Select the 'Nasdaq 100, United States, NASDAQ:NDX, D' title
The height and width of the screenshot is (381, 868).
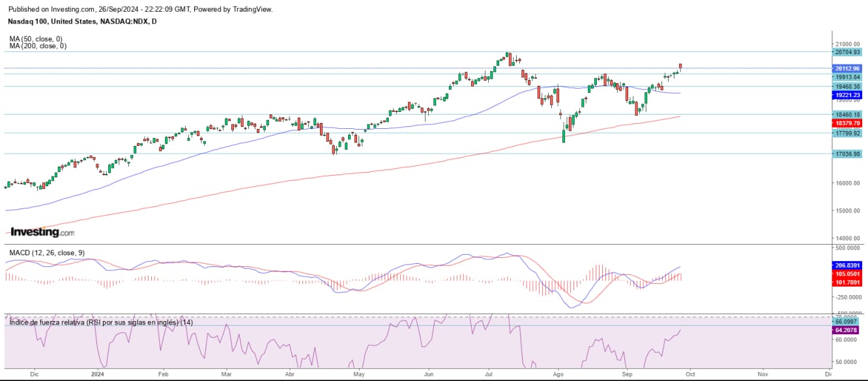(82, 21)
